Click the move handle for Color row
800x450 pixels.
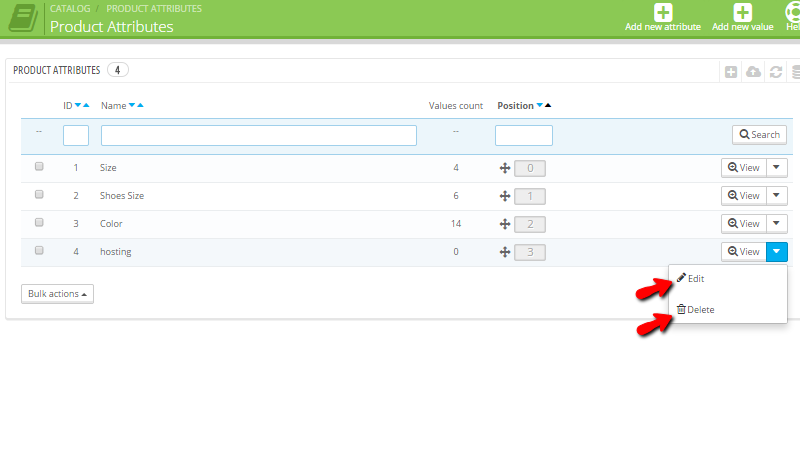pos(505,224)
